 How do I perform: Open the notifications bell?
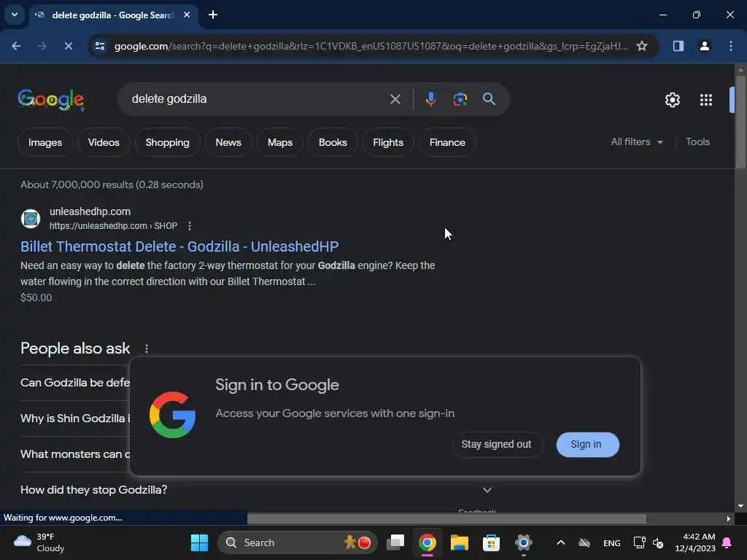(727, 542)
